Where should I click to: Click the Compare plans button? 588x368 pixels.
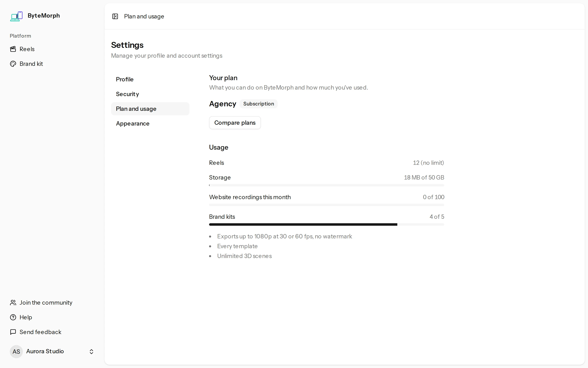[235, 123]
